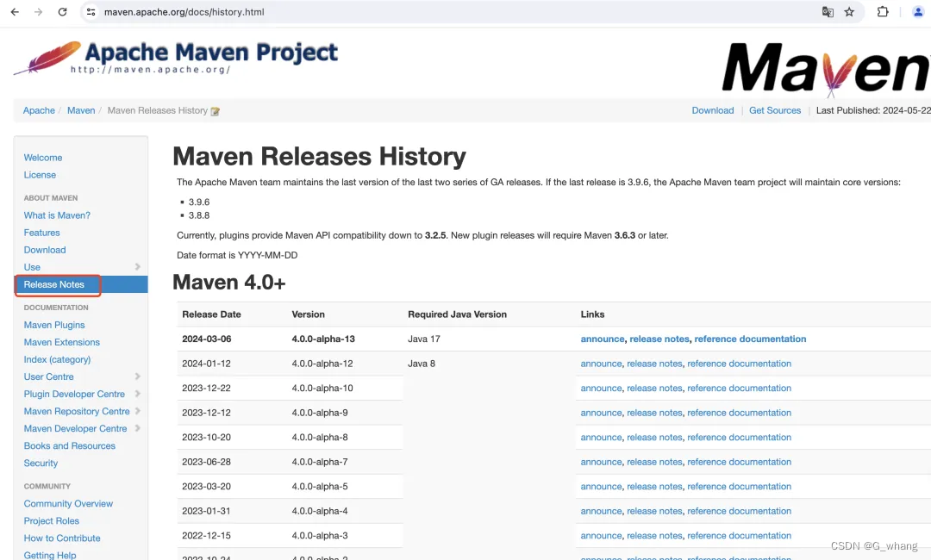The width and height of the screenshot is (931, 560).
Task: Open Download in the sidebar menu
Action: [x=45, y=250]
